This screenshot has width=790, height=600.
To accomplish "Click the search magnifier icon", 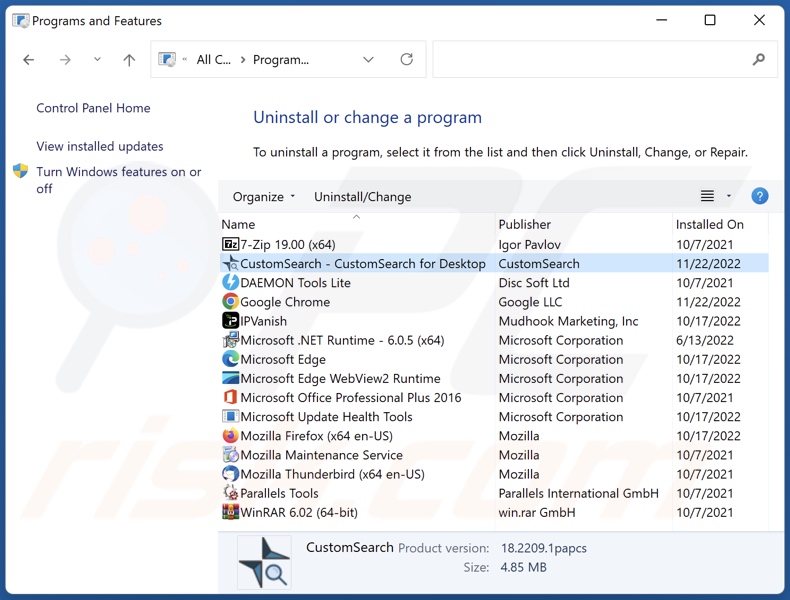I will [758, 59].
